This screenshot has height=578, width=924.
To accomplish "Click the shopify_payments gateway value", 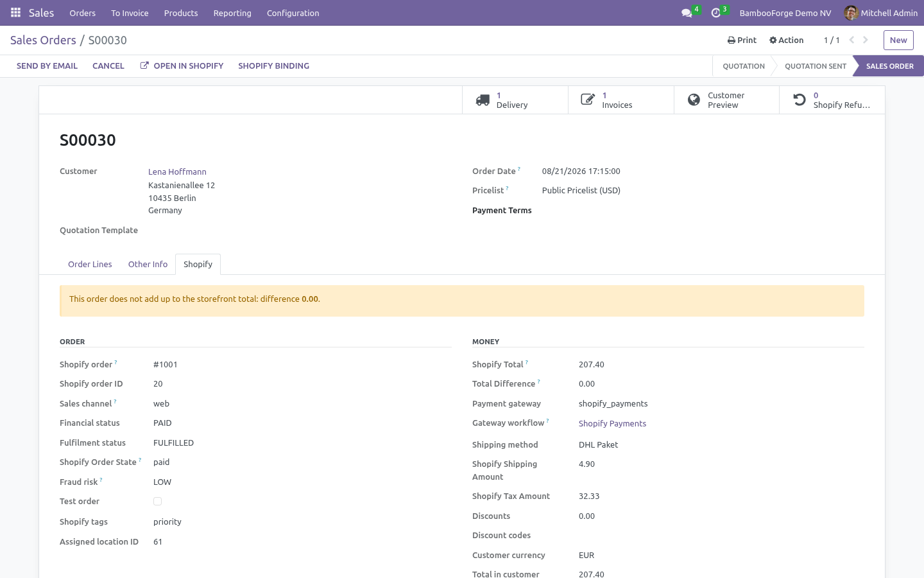I will (x=613, y=403).
